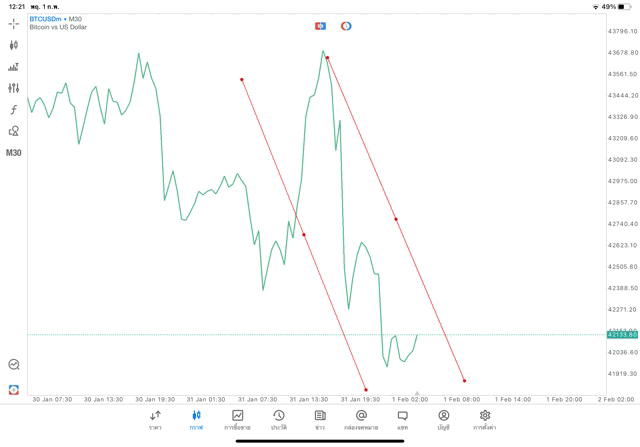Tap the green current price label 42133.60
The width and height of the screenshot is (640, 447).
(622, 335)
